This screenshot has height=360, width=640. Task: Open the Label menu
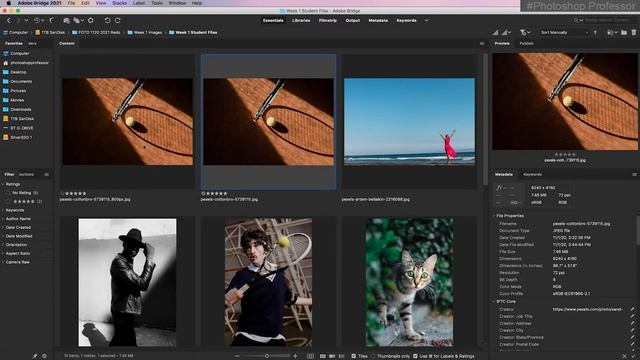click(x=139, y=3)
